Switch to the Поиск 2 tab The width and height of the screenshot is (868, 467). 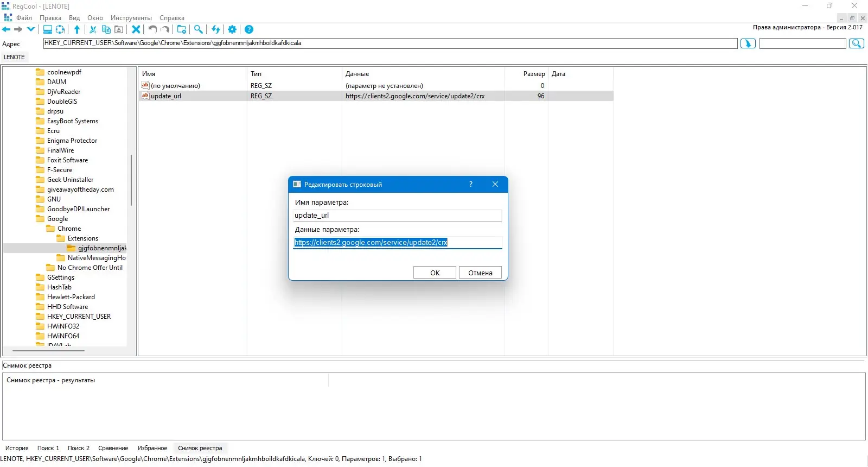pyautogui.click(x=79, y=448)
